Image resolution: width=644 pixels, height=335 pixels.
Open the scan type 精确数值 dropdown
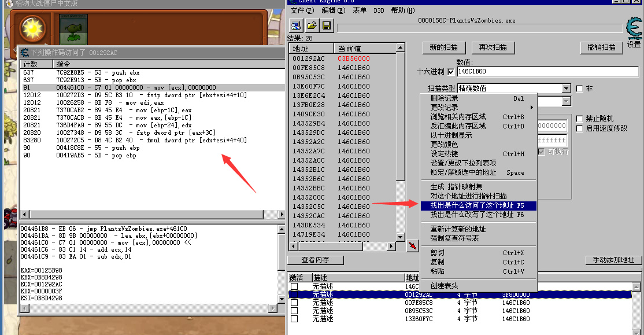point(566,89)
